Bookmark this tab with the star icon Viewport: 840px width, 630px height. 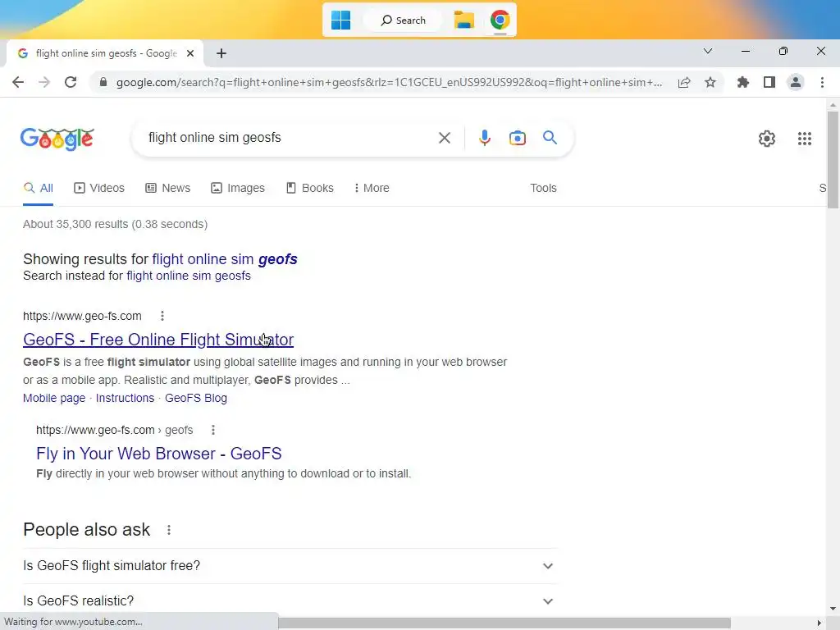pos(710,82)
